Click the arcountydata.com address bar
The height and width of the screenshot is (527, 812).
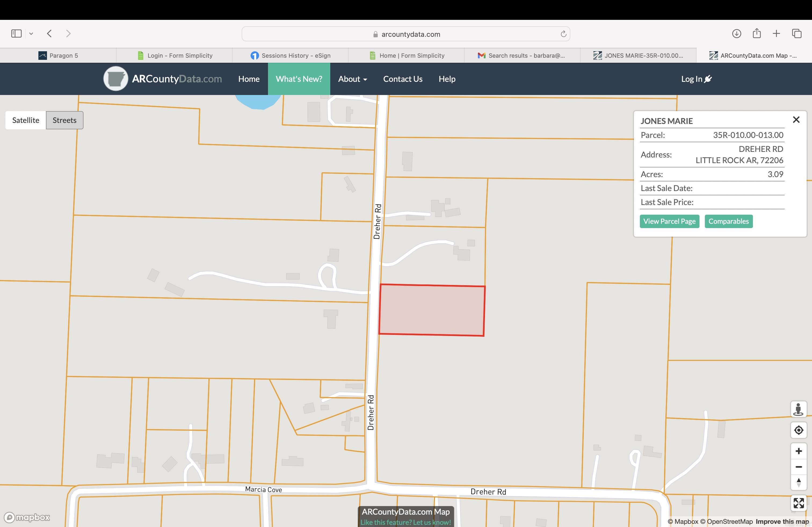(406, 34)
